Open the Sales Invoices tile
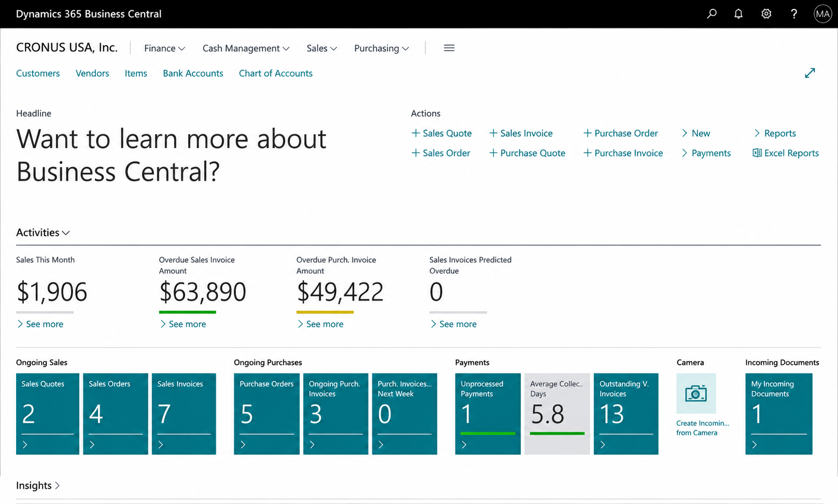 (x=184, y=414)
